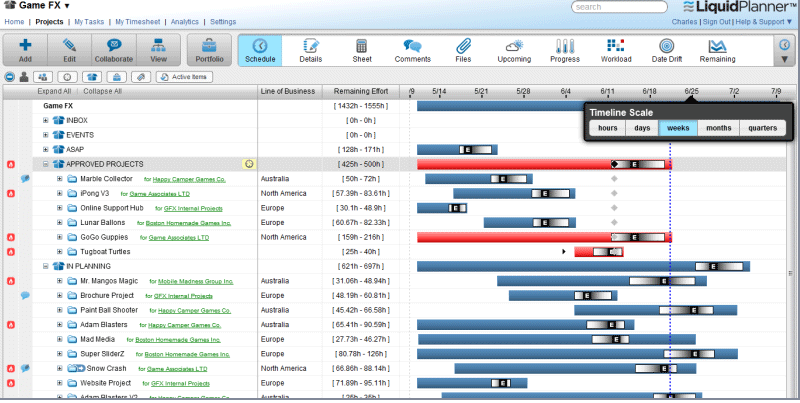Open the Game FX workspace dropdown

pos(67,6)
